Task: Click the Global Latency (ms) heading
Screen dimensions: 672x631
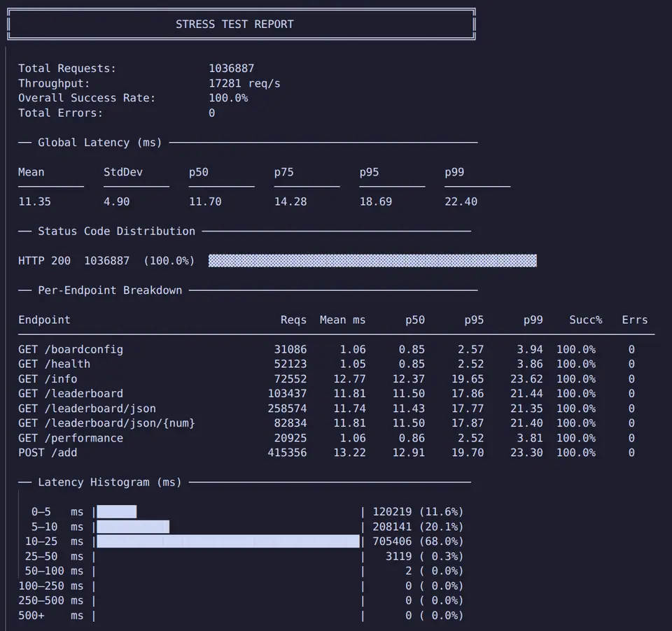Action: (x=100, y=142)
